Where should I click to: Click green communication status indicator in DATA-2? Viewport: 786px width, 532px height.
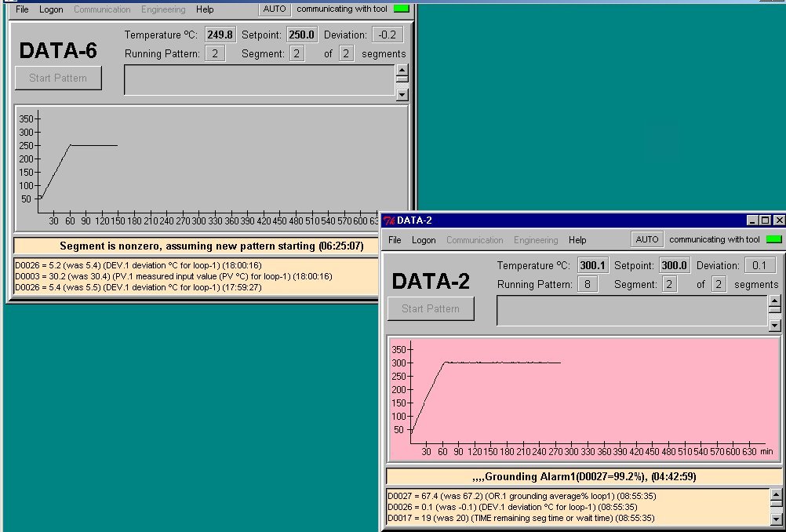click(774, 239)
